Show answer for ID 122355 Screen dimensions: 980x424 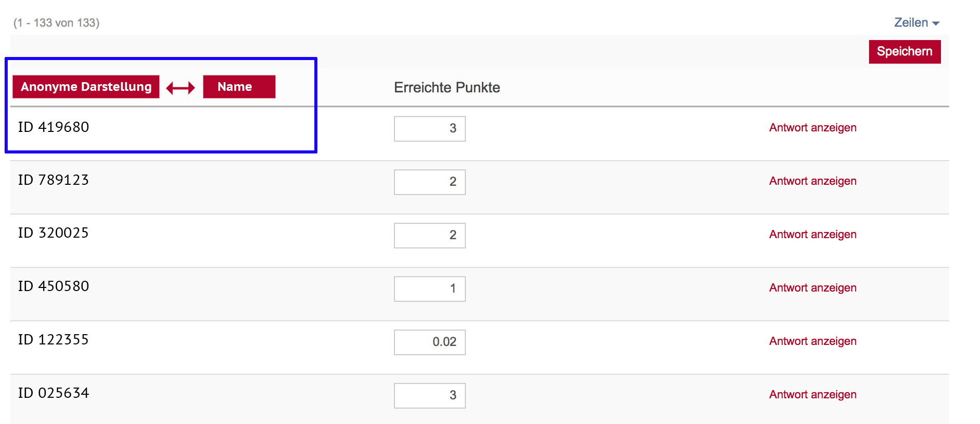coord(813,341)
